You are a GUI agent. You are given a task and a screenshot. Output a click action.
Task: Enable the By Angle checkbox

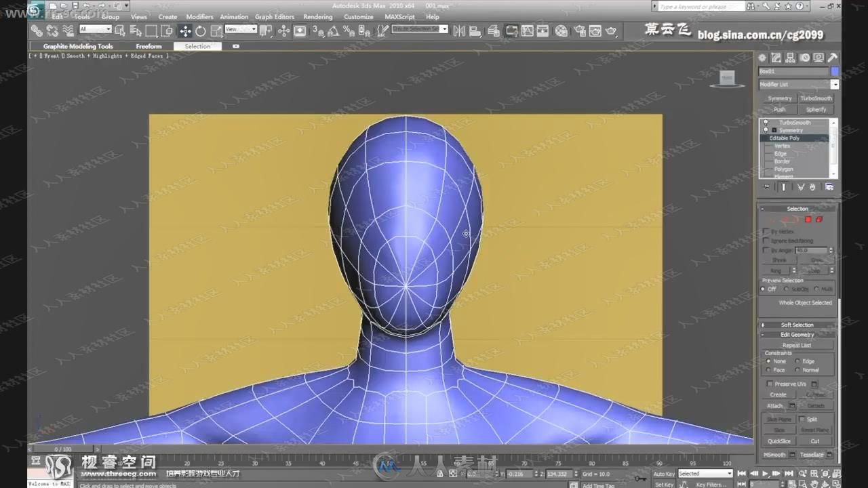[766, 250]
